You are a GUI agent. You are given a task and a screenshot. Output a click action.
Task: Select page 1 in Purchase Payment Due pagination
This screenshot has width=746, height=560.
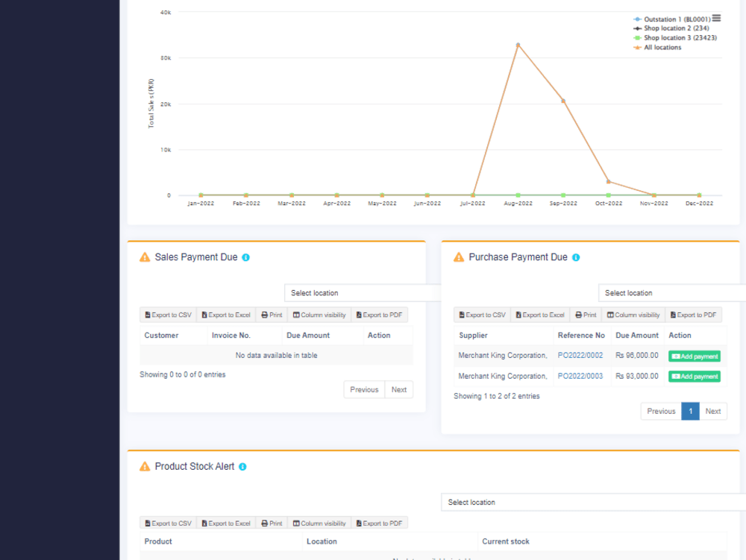point(690,411)
